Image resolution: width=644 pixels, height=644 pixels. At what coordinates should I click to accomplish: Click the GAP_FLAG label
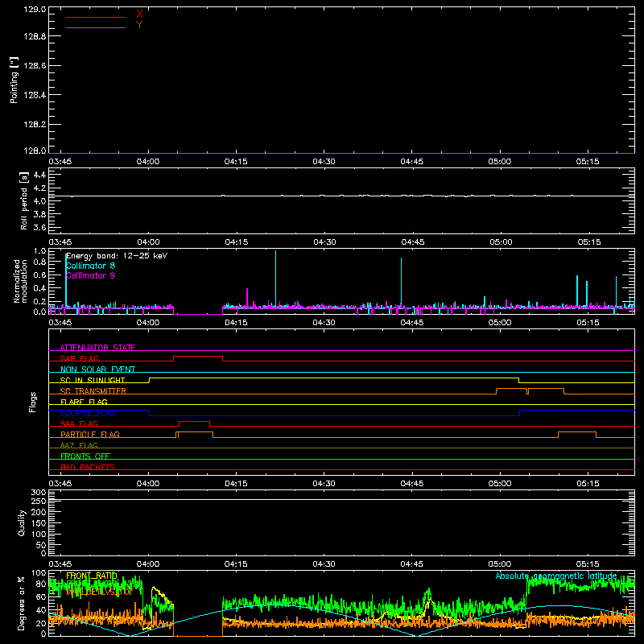[79, 358]
